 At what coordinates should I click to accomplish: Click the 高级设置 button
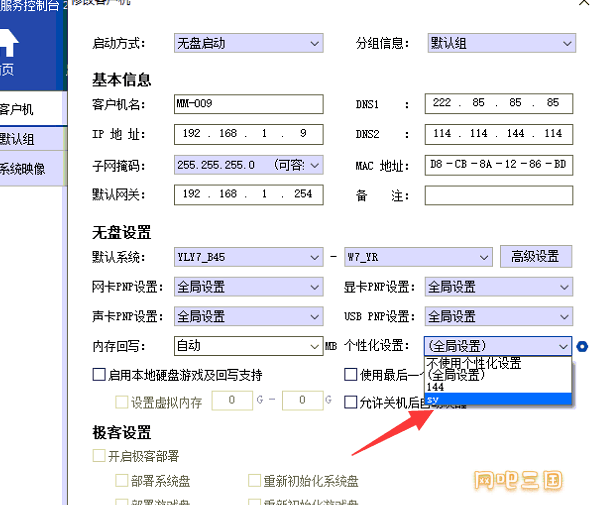pos(536,256)
